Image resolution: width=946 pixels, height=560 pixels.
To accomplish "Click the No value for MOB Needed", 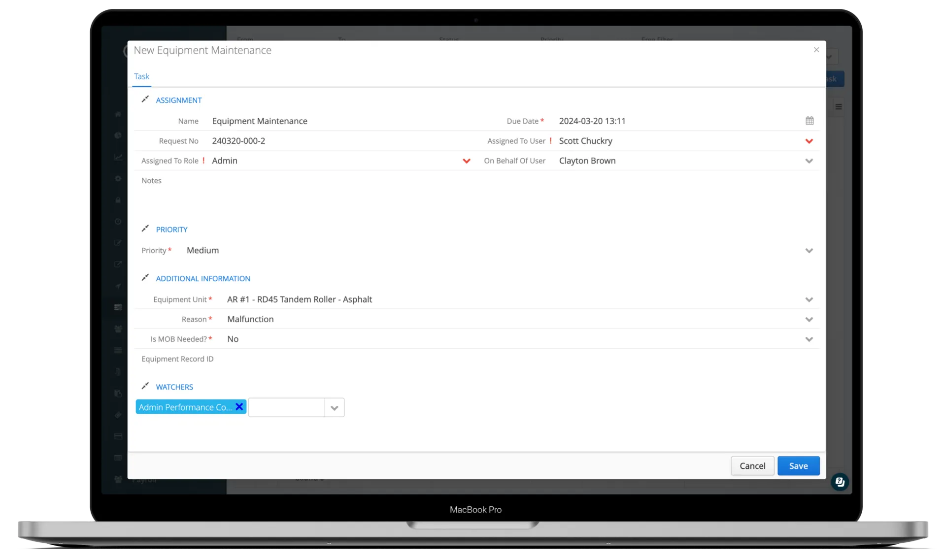I will click(233, 339).
